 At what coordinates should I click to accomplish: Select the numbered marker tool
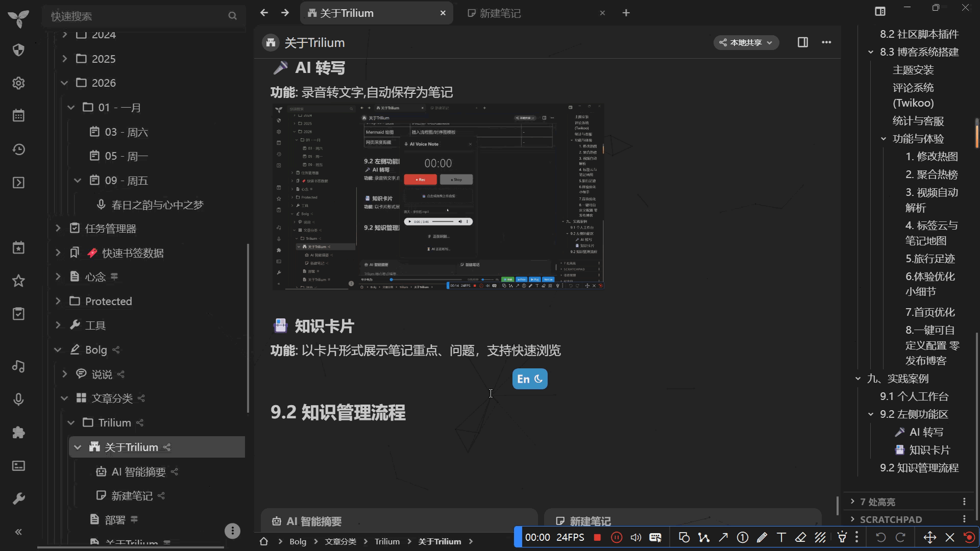click(743, 537)
